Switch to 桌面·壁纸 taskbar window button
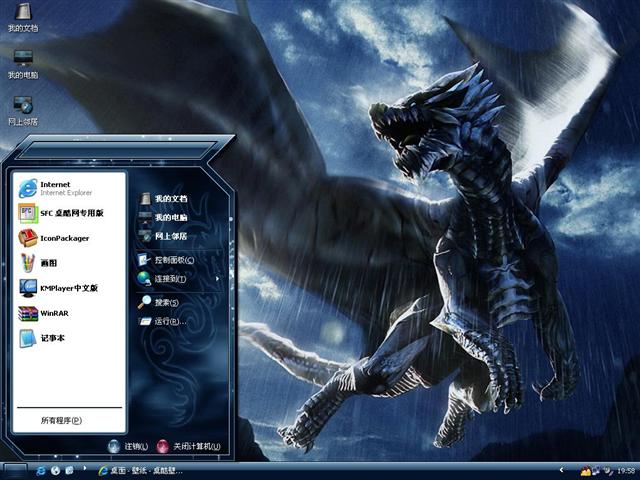 click(145, 470)
